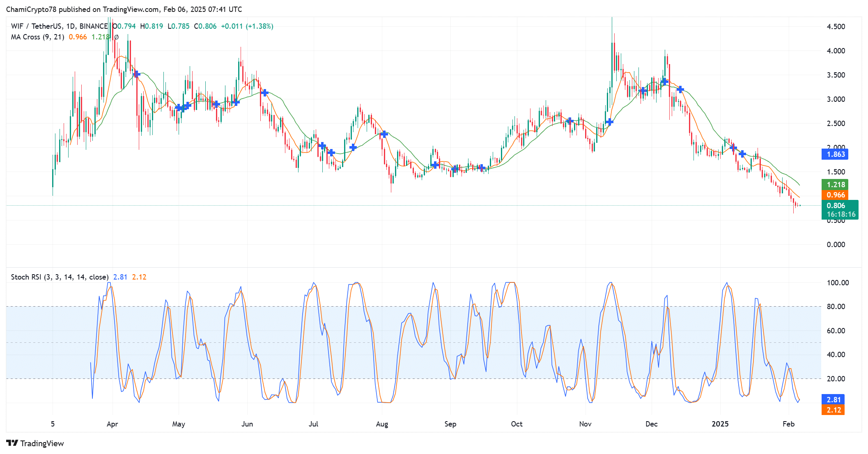Click the orange 2.12 Stoch RSI tag
868x454 pixels.
point(833,410)
